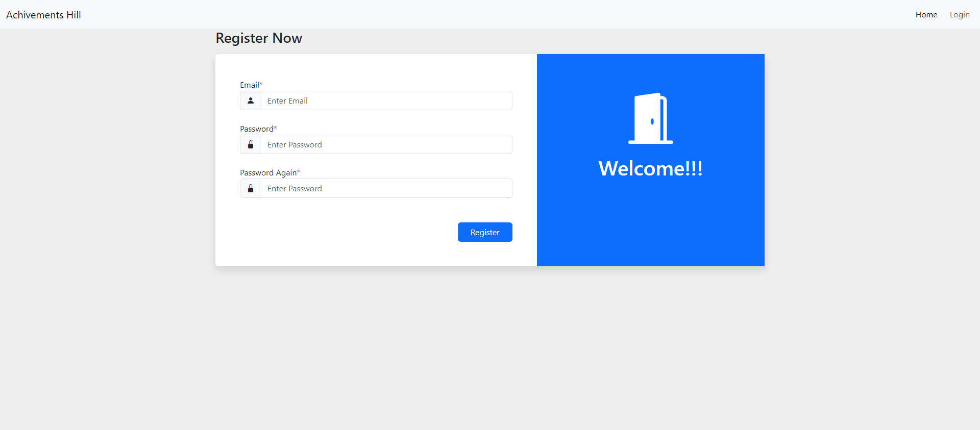Go to the Login page link

pyautogui.click(x=960, y=15)
